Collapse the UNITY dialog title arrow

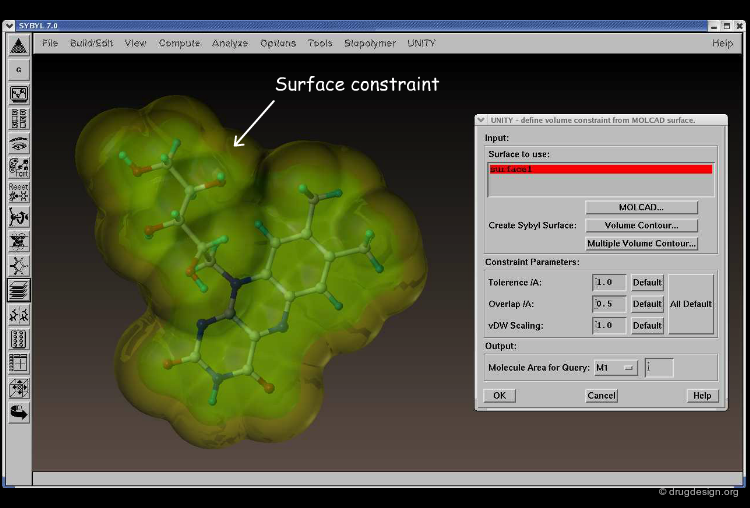(x=481, y=120)
